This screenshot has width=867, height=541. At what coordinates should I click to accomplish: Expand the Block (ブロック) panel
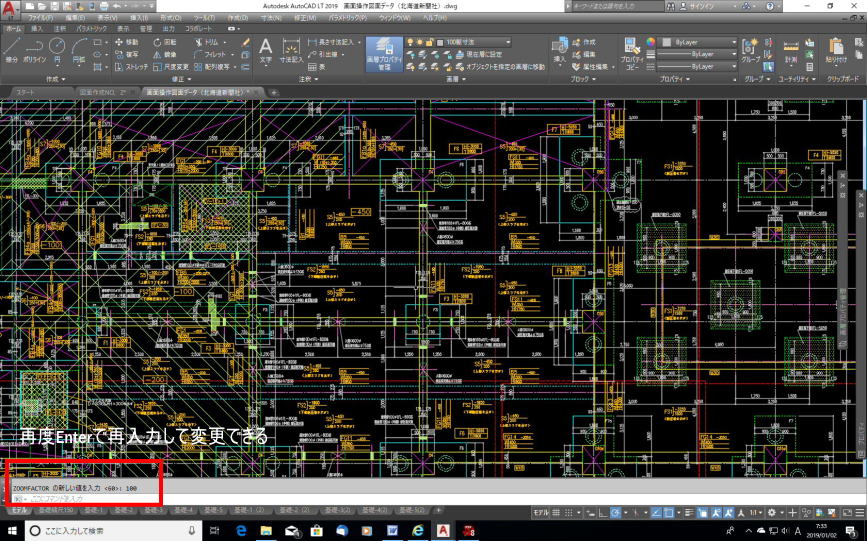(583, 79)
